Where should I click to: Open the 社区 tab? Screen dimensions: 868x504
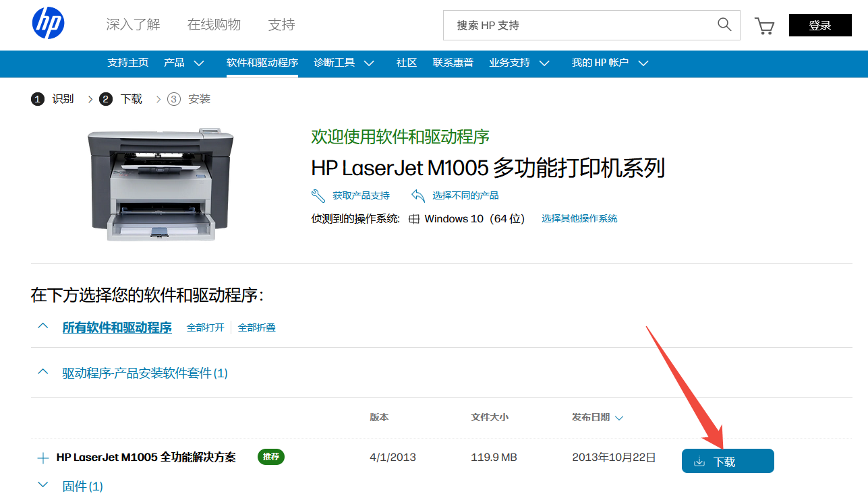[x=407, y=63]
